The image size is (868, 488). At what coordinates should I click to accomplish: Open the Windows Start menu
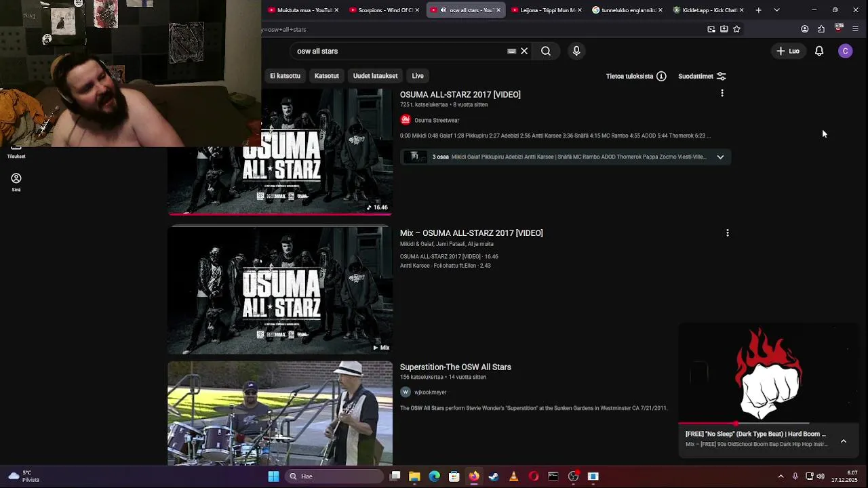(273, 476)
